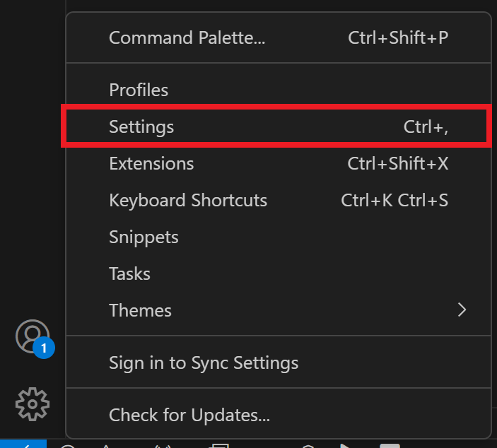Click the Ctrl+Shift+X shortcut label
This screenshot has width=497, height=448.
(397, 163)
